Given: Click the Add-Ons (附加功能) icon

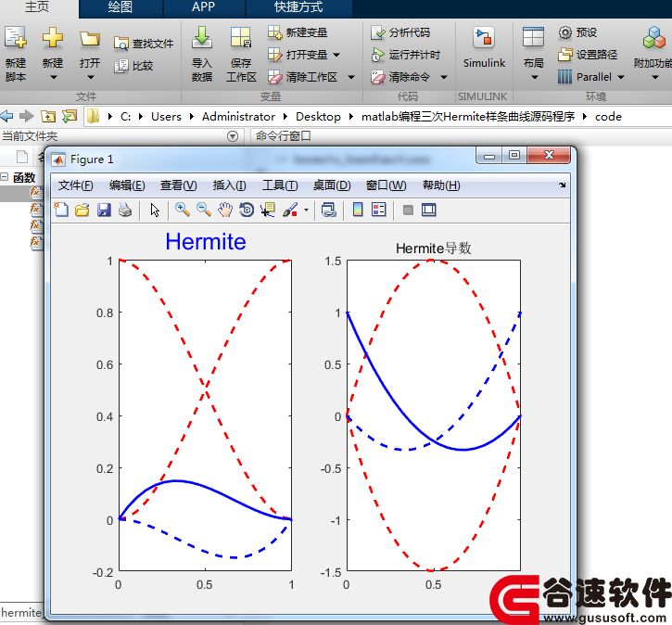Looking at the screenshot, I should pos(654,38).
